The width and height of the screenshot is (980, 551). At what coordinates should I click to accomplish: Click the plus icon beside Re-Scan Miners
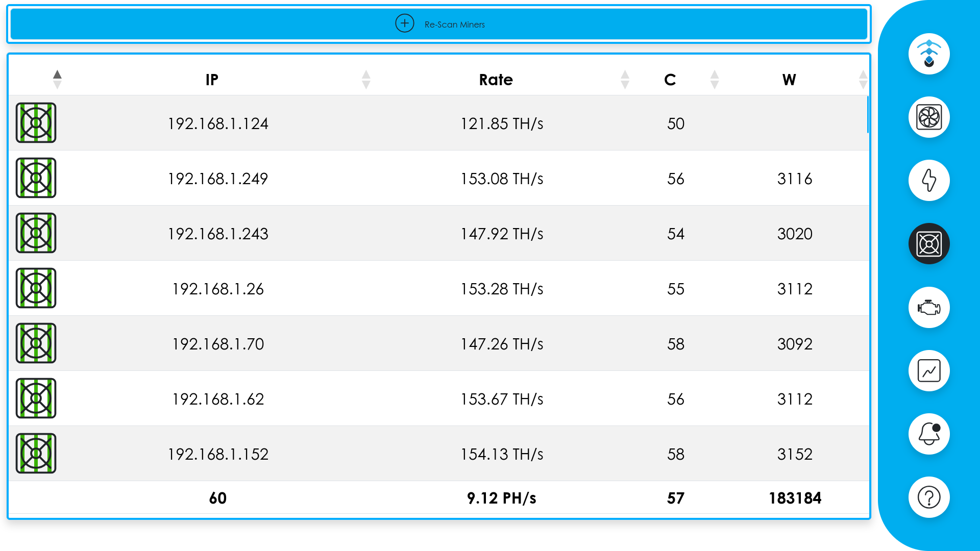tap(405, 23)
